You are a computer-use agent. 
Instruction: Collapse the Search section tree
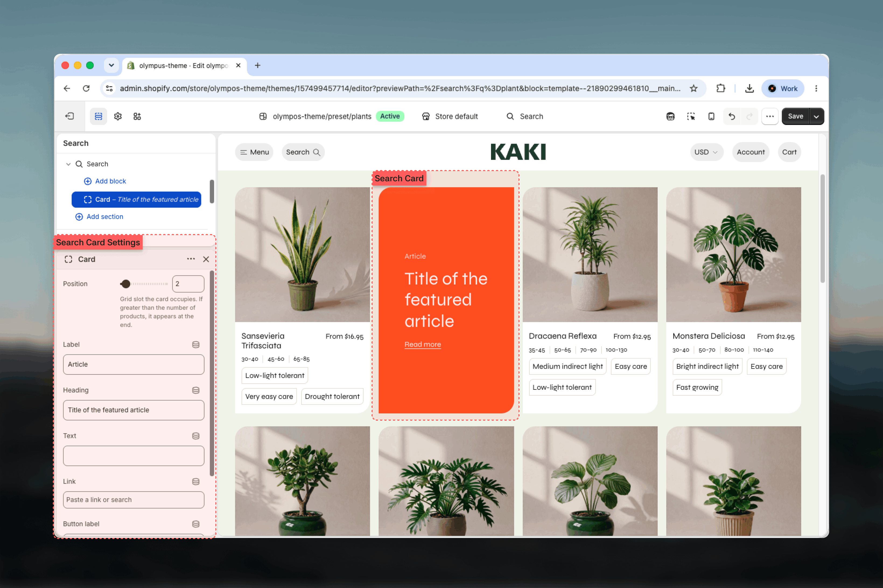(x=68, y=164)
